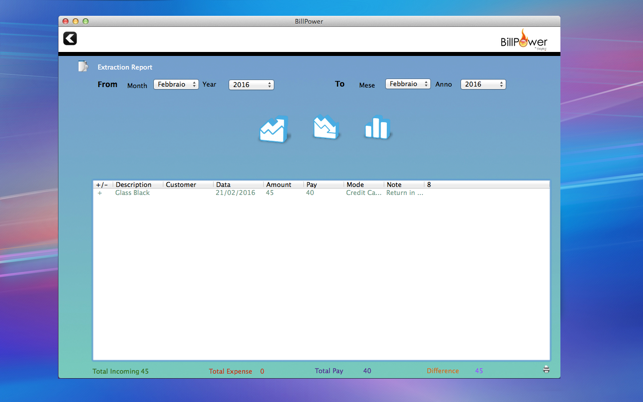Go back using the black arrow button
The height and width of the screenshot is (402, 643).
pyautogui.click(x=70, y=39)
